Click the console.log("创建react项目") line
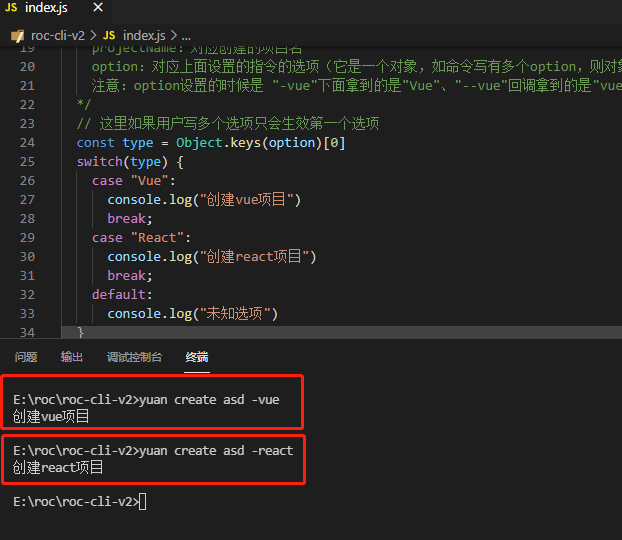The width and height of the screenshot is (622, 540). coord(212,257)
